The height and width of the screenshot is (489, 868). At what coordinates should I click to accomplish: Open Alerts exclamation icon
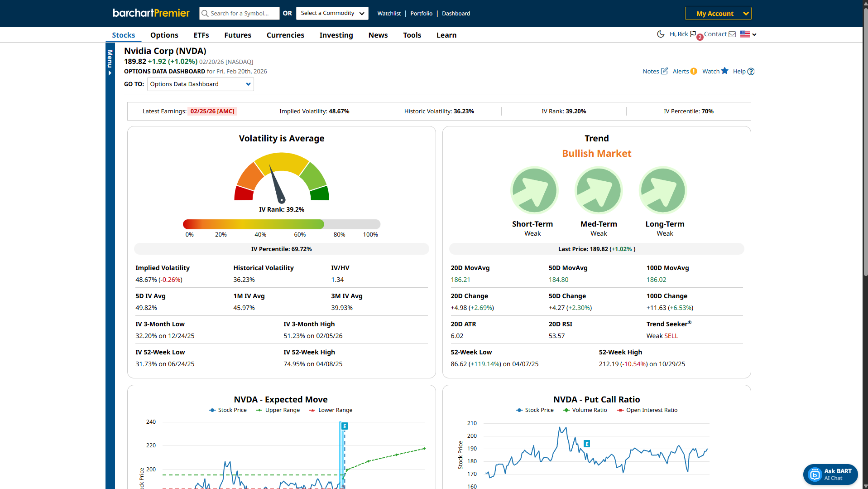pos(694,71)
